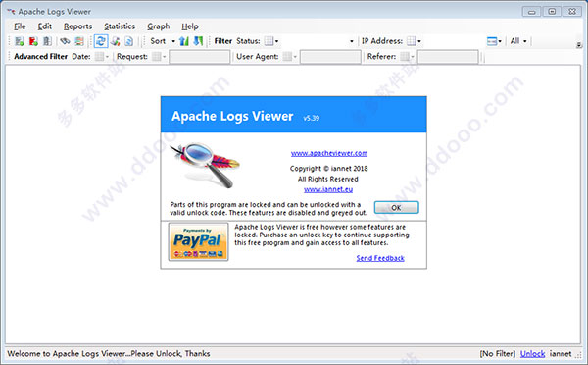Viewport: 588px width, 365px height.
Task: Open the Reports menu
Action: pos(77,26)
